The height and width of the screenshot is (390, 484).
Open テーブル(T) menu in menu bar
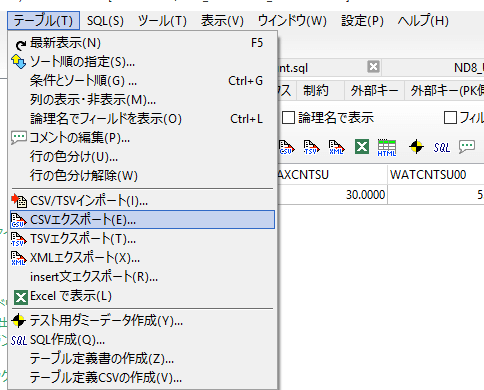coord(43,21)
